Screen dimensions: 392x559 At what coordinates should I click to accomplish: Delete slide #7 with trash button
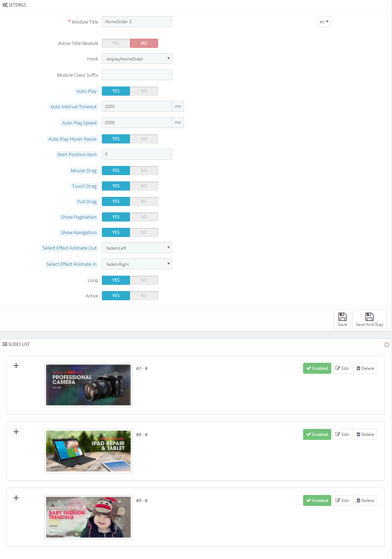pos(365,368)
